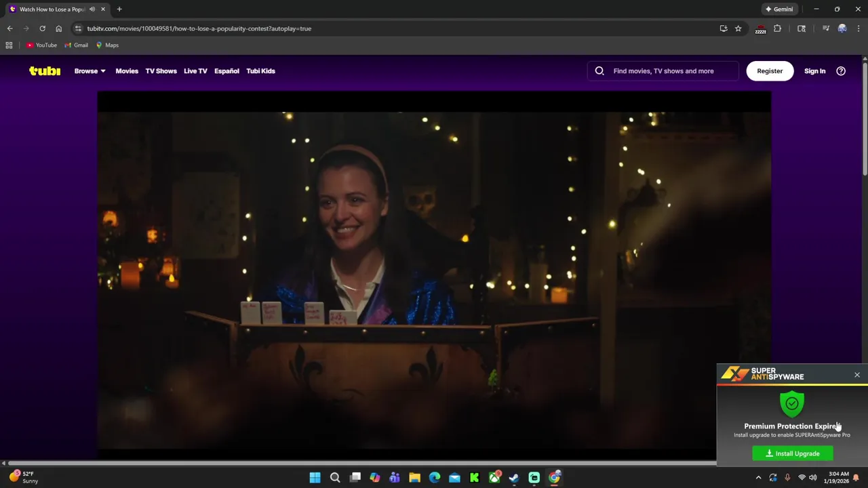Click the search magnifier icon on Tubi
This screenshot has height=488, width=868.
(x=599, y=70)
